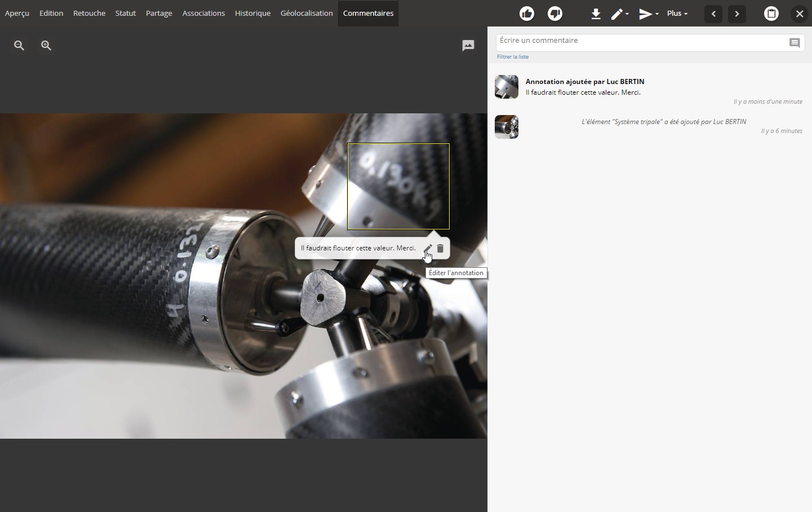The width and height of the screenshot is (812, 512).
Task: Open the pencil edit dropdown
Action: [620, 14]
